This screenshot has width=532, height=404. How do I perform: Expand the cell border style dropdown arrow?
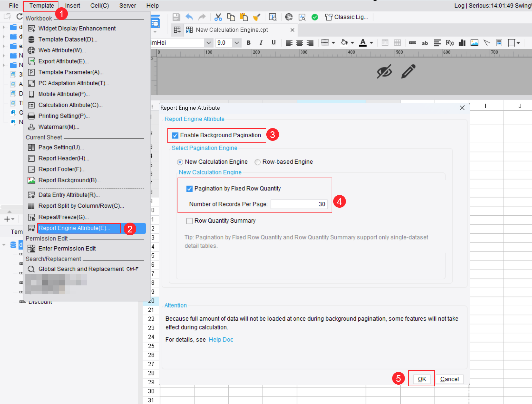click(x=333, y=43)
